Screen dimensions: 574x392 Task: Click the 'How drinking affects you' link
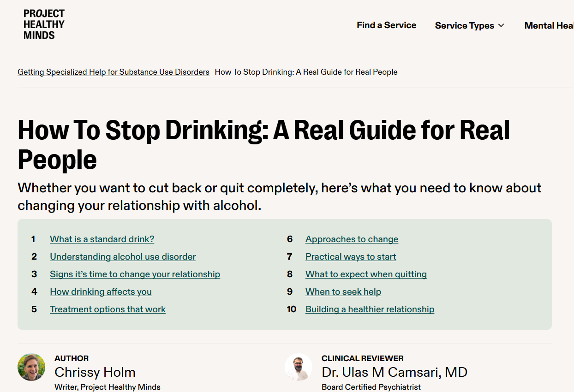click(x=101, y=291)
